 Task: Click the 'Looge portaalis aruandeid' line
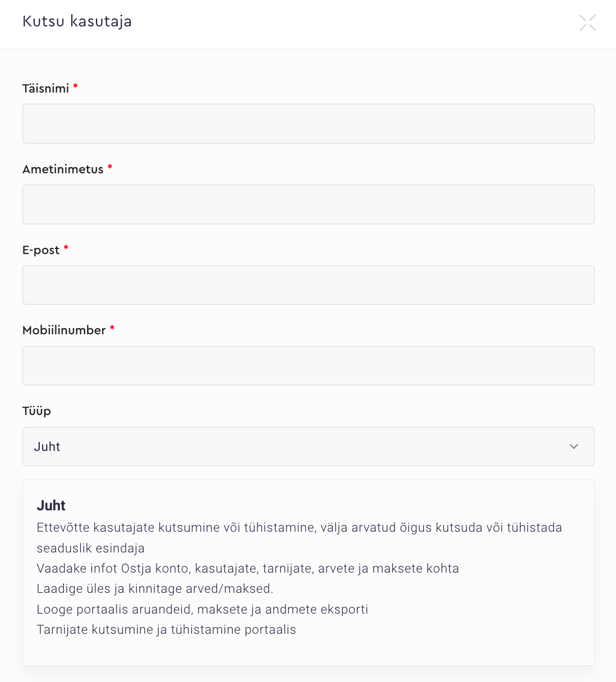(202, 610)
